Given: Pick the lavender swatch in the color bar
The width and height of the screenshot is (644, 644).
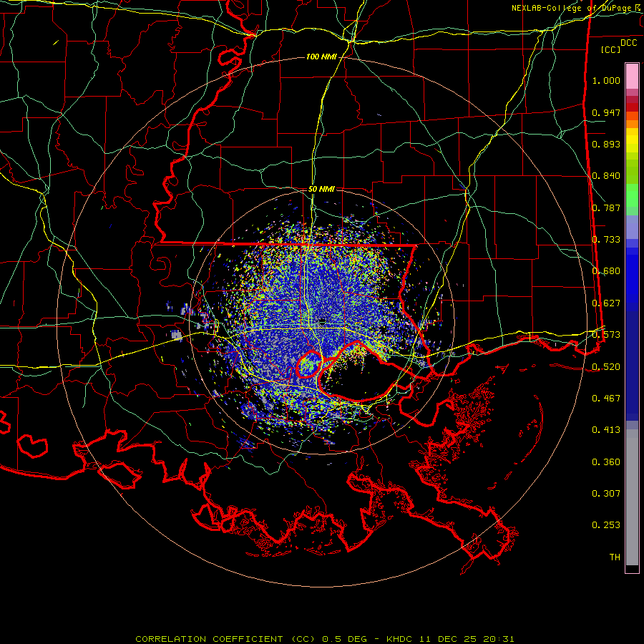Looking at the screenshot, I should pos(632,227).
